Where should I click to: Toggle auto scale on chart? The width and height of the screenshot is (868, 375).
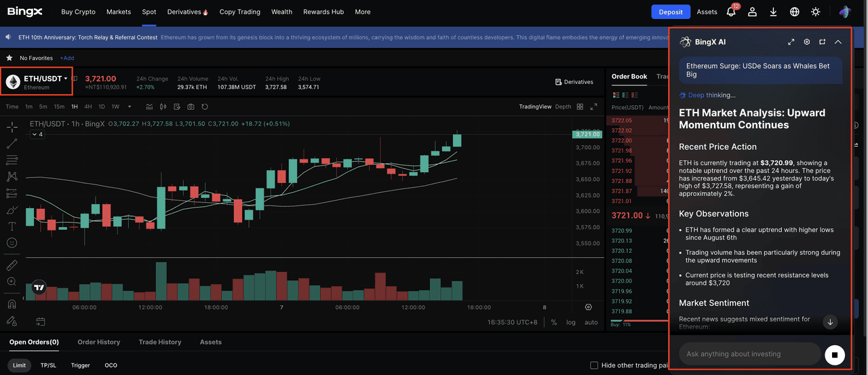(591, 322)
